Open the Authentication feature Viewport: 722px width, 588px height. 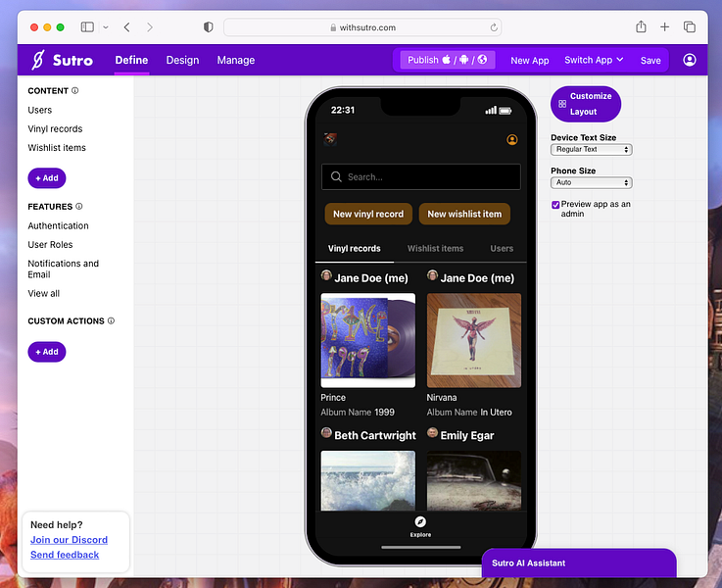tap(58, 225)
